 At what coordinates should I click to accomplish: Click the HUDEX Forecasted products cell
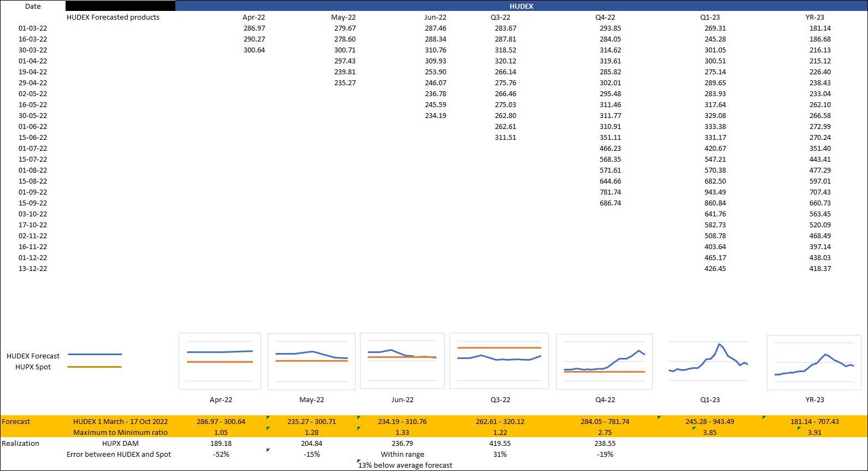(x=113, y=17)
